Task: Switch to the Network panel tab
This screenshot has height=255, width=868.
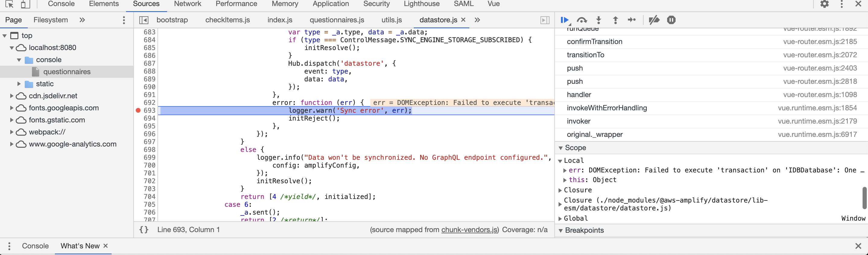Action: point(187,4)
